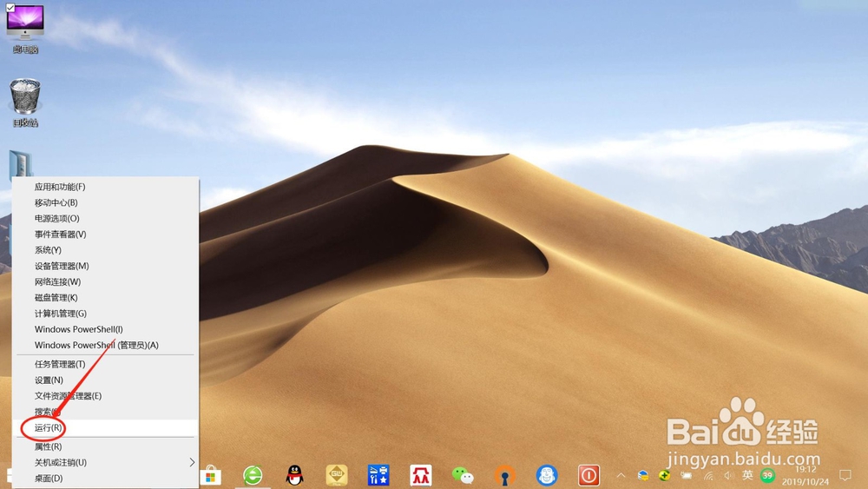Open WeChat taskbar icon
This screenshot has width=868, height=489.
coord(463,476)
